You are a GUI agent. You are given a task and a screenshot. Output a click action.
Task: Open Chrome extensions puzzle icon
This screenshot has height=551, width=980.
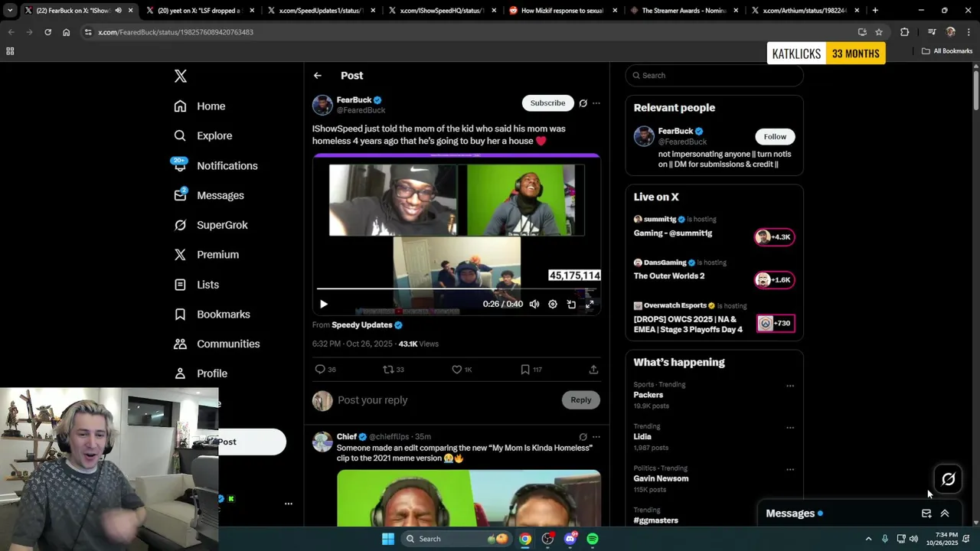(905, 32)
